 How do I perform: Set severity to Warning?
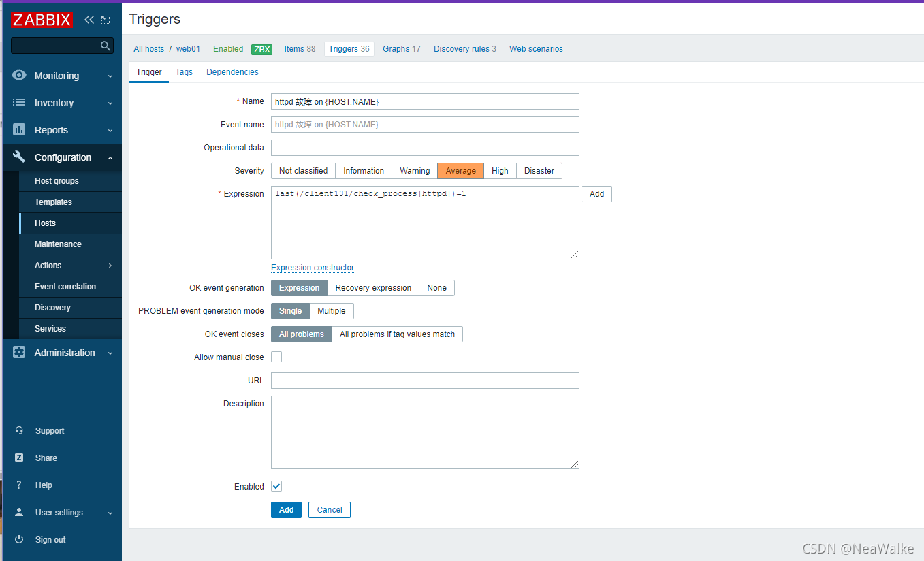pos(415,171)
